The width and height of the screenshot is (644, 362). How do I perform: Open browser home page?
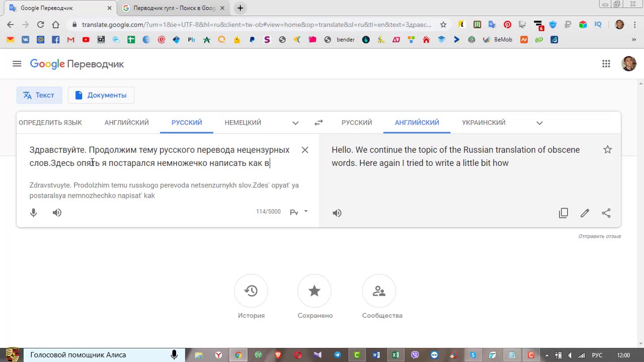click(56, 25)
